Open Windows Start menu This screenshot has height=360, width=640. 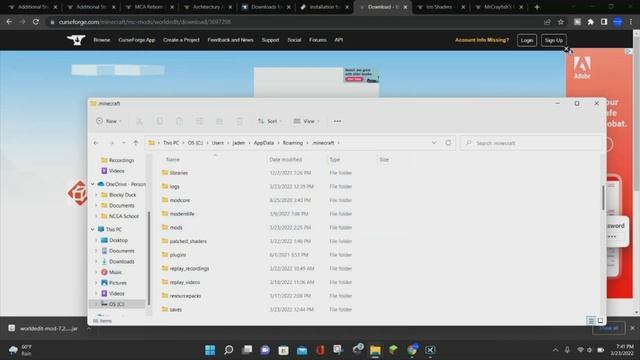pyautogui.click(x=210, y=350)
